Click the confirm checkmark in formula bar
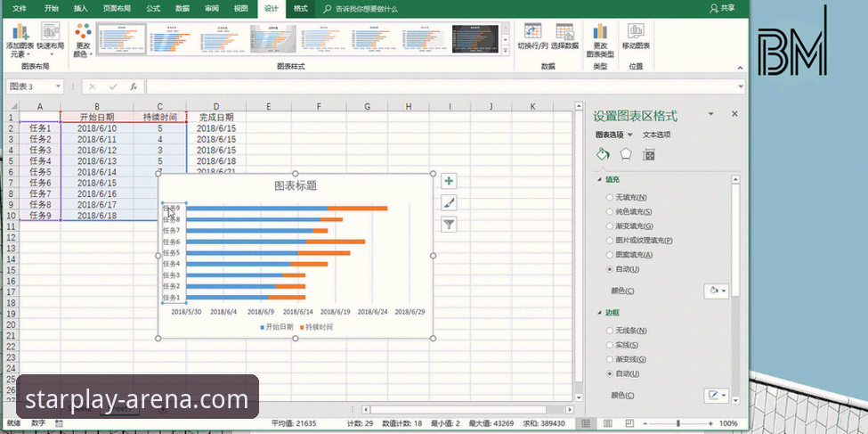Screen dimensions: 868x434 pyautogui.click(x=113, y=87)
